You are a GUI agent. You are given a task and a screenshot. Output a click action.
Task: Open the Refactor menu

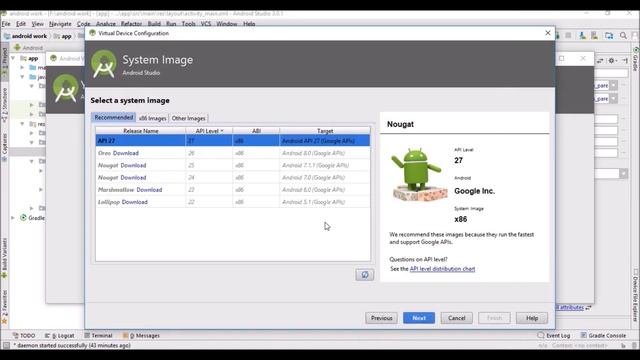pyautogui.click(x=131, y=24)
